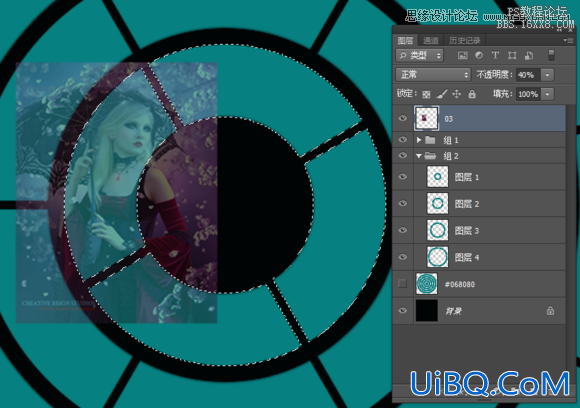Viewport: 580px width, 408px height.
Task: Show the hidden #068080 layer
Action: 402,284
